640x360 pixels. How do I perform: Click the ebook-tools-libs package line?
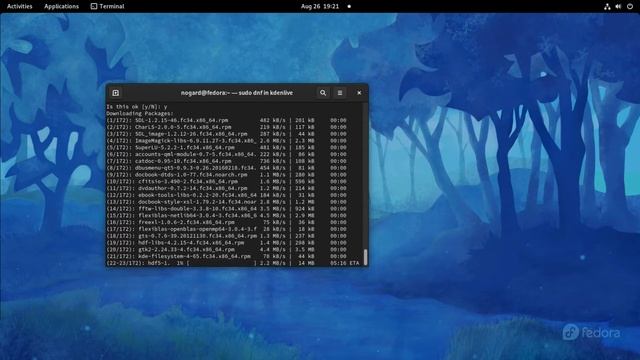point(227,195)
